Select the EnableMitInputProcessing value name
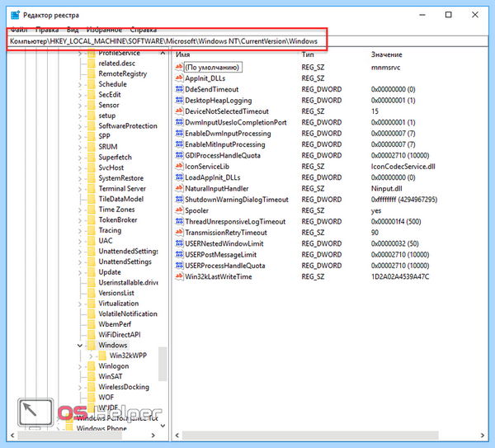The image size is (495, 448). [x=224, y=144]
